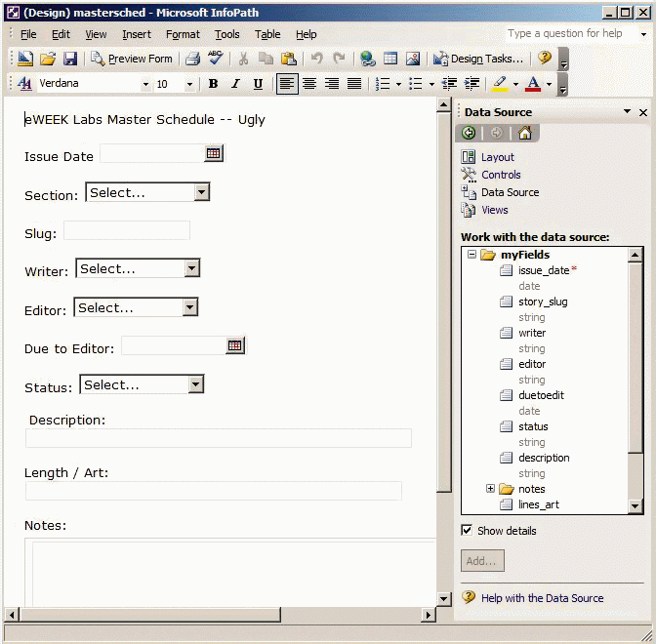Open the Verdana font dropdown

tap(145, 84)
